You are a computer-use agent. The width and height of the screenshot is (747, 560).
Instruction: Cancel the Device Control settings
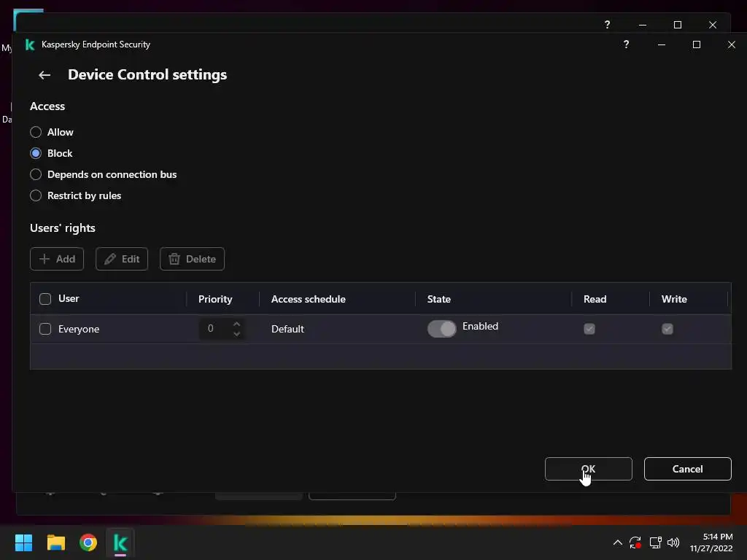point(687,469)
